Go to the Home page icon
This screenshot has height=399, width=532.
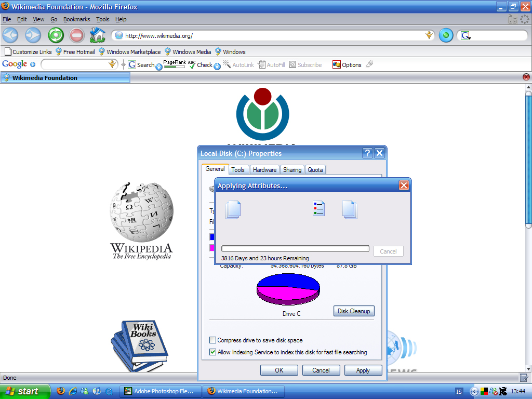[97, 35]
